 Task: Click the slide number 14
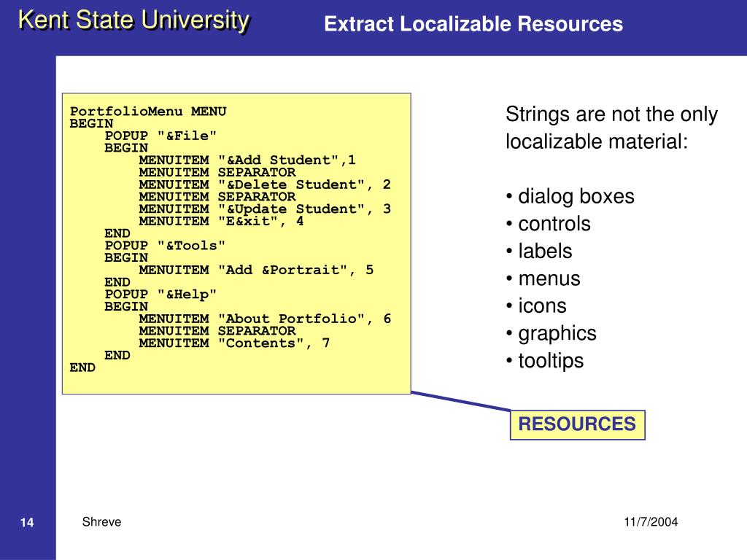click(27, 522)
